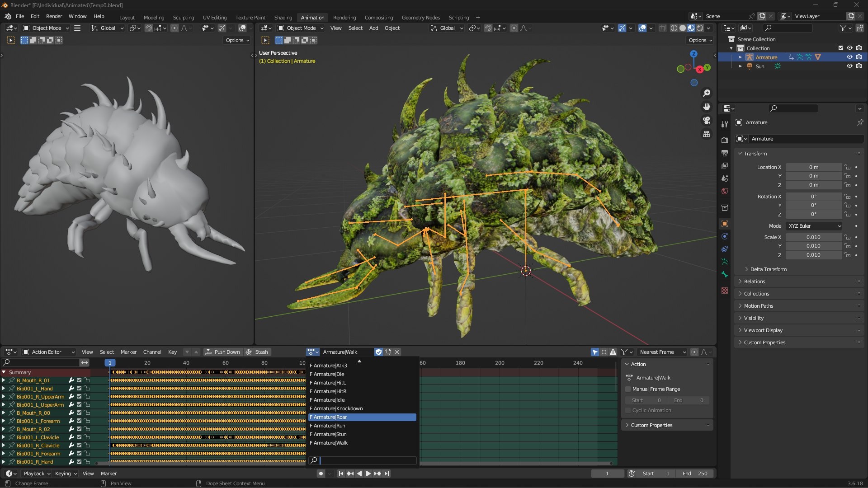This screenshot has height=488, width=868.
Task: Lock Location X transform
Action: point(847,167)
